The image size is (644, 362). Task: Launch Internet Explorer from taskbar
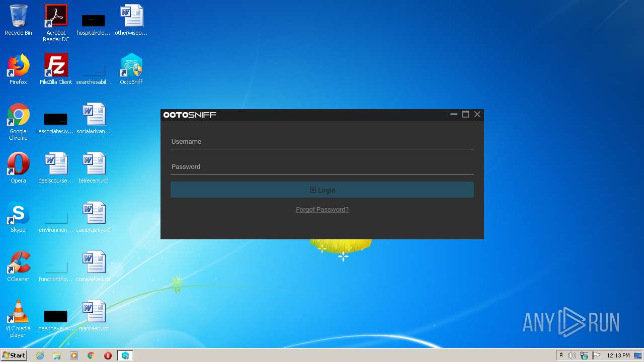point(40,355)
